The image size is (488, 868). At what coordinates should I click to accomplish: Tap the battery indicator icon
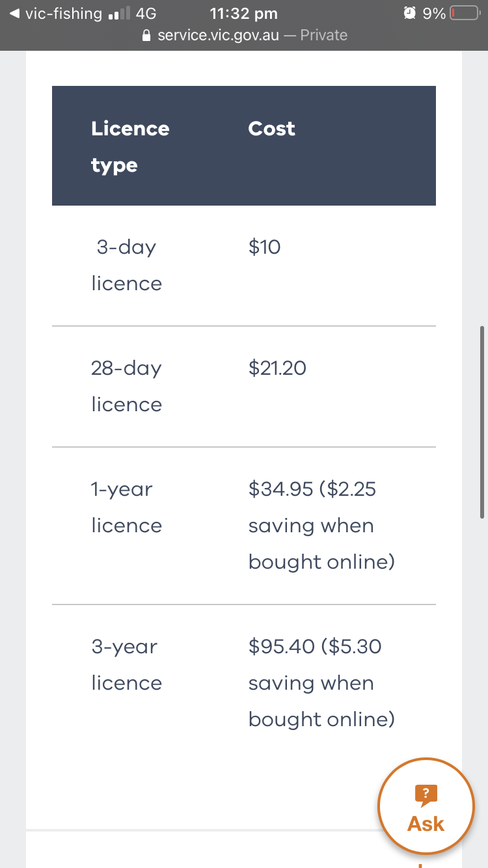[x=465, y=13]
